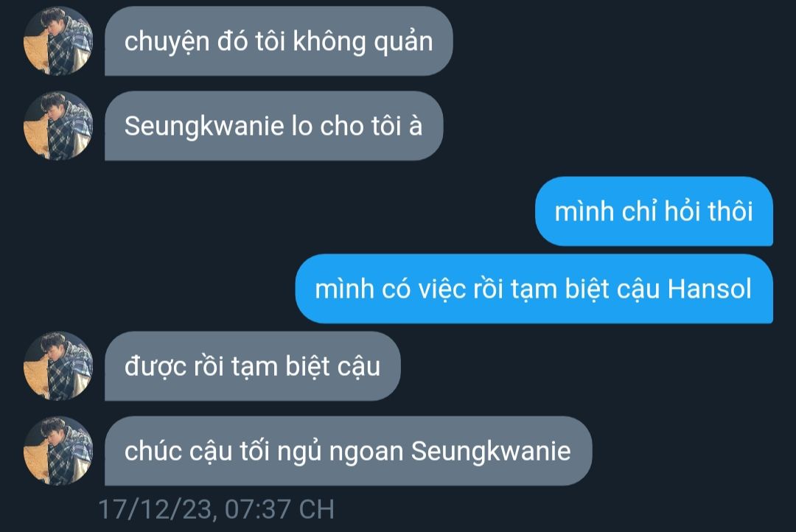Select blue message ending with "cậu Hansol"
Viewport: 796px width, 532px height.
point(534,289)
